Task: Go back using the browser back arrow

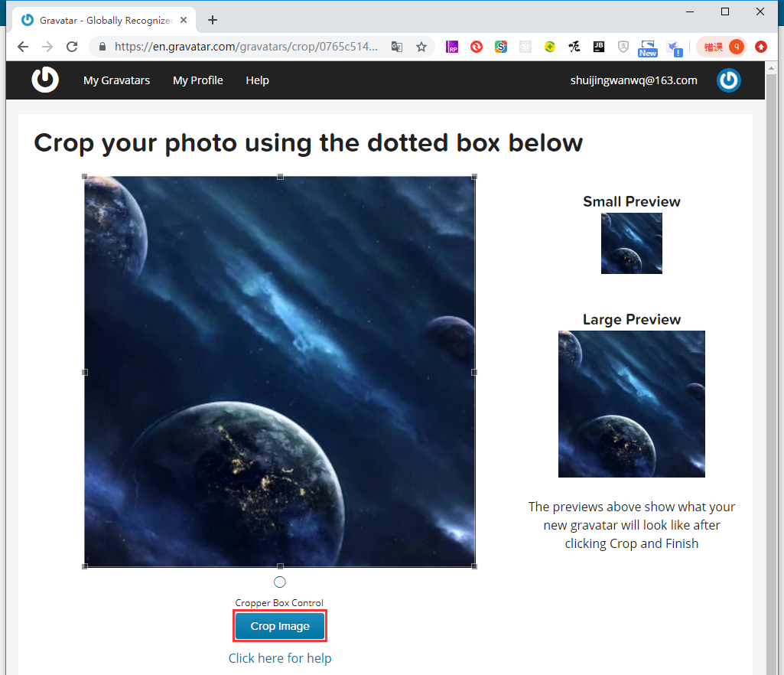Action: tap(23, 47)
